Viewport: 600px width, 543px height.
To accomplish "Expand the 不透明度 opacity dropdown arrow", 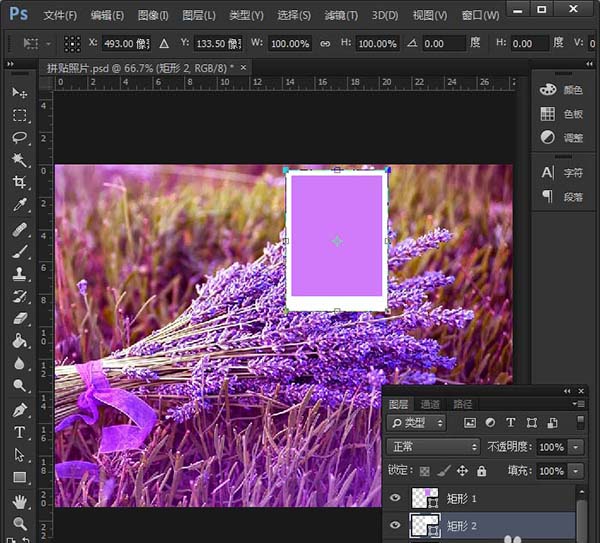I will point(576,446).
